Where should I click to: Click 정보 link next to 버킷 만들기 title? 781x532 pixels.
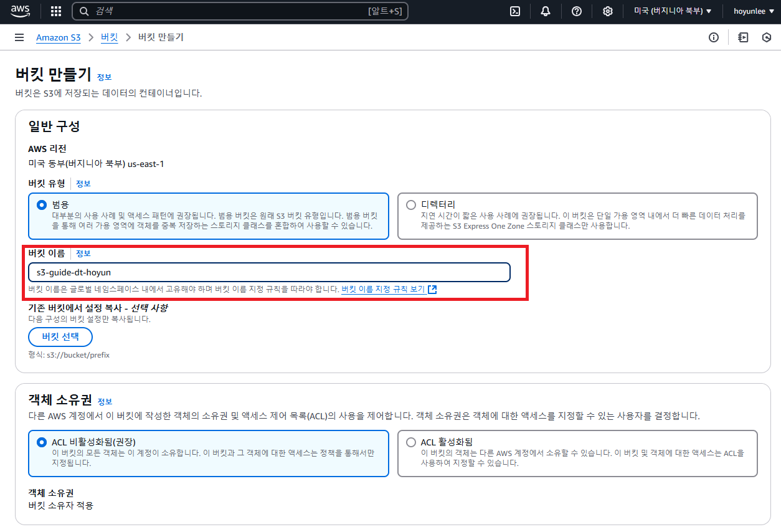104,77
